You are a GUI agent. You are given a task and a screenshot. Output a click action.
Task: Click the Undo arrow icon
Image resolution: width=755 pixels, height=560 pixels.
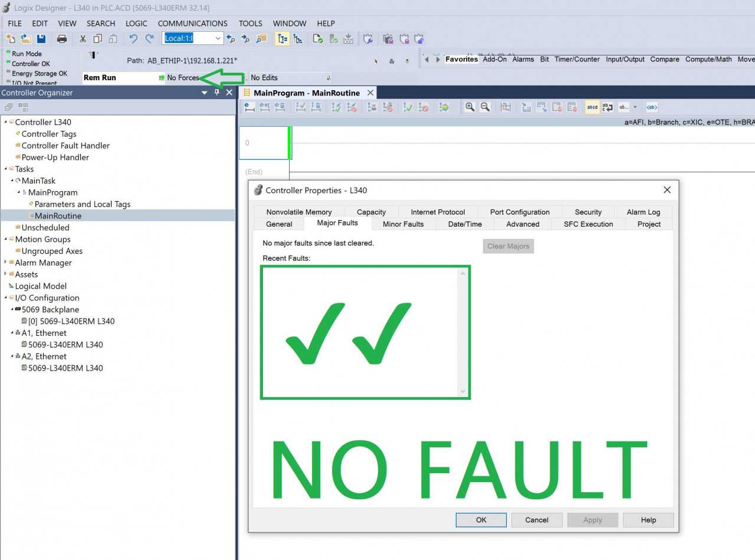point(134,39)
